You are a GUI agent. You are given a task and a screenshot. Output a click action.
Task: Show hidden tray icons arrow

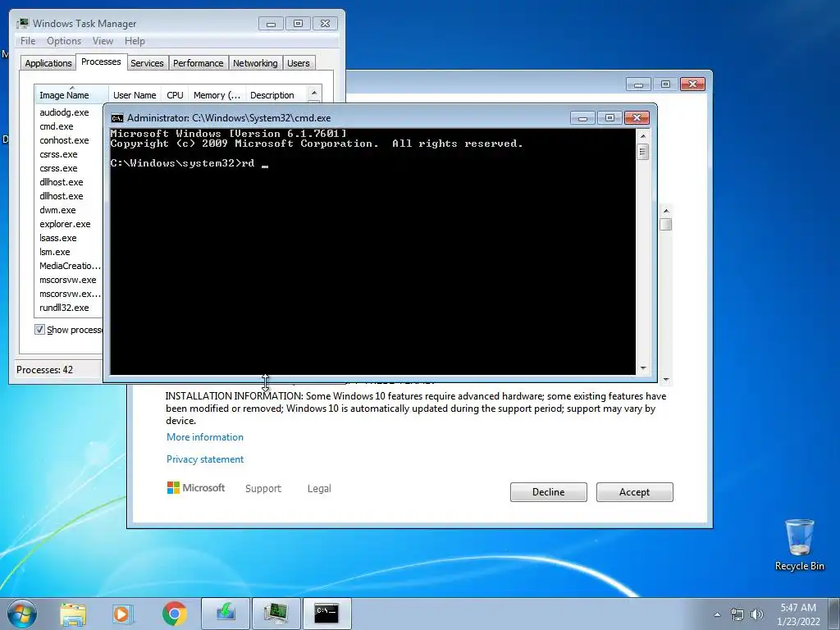tap(717, 614)
